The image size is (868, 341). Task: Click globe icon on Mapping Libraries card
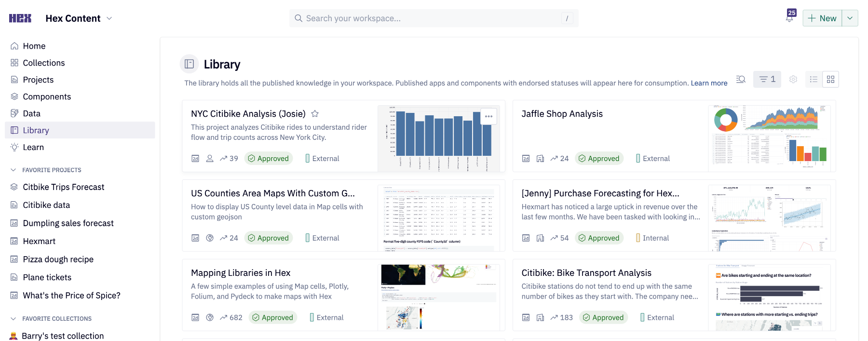[x=210, y=317]
